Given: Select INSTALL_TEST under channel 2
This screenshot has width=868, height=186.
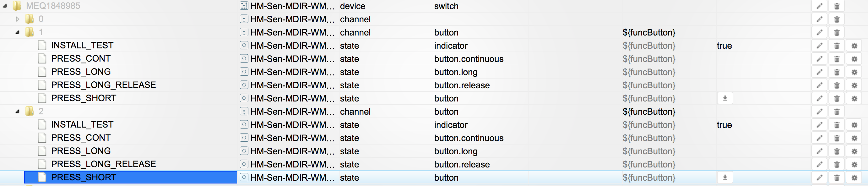Looking at the screenshot, I should pos(82,125).
